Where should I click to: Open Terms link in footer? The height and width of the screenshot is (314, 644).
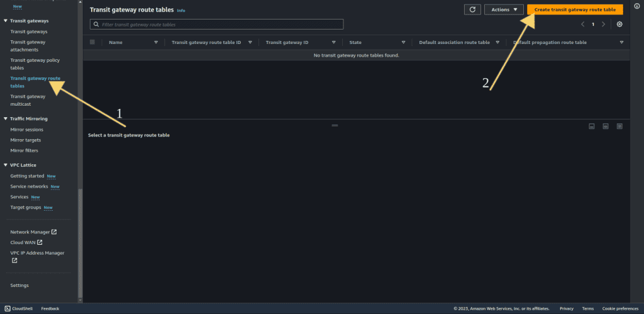click(588, 309)
